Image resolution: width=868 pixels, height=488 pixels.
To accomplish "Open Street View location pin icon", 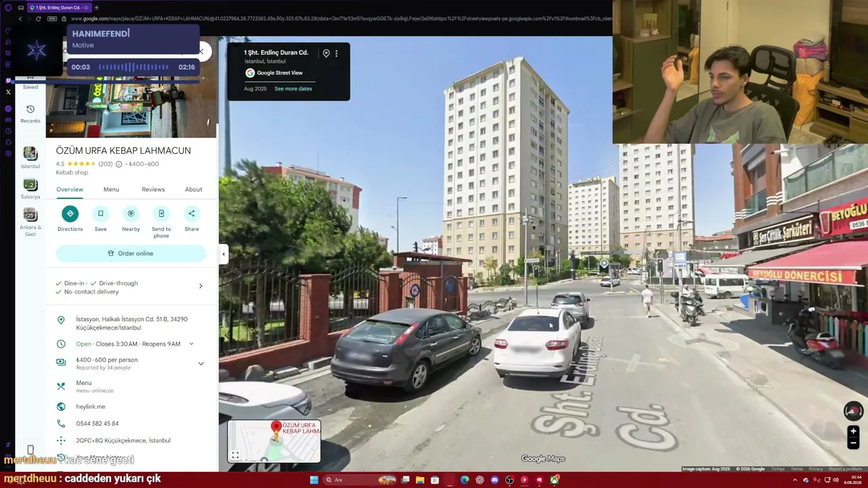I will 326,53.
